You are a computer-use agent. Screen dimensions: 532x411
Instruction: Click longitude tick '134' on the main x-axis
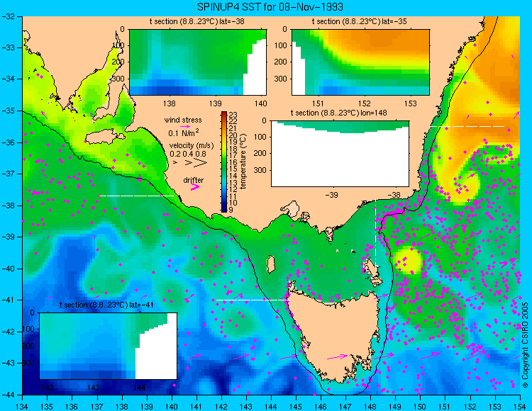22,407
